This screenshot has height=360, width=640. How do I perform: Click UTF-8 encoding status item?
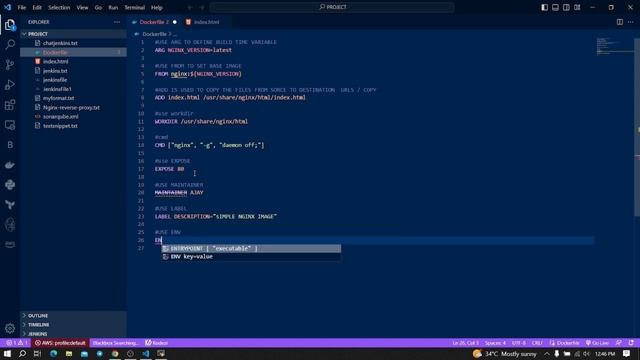pos(519,343)
